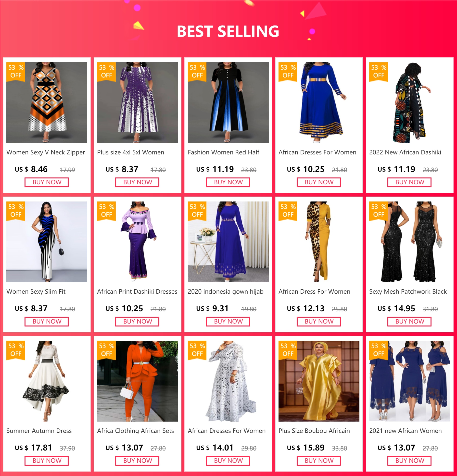The height and width of the screenshot is (476, 457).
Task: Open the white lace African dress title link
Action: pyautogui.click(x=227, y=431)
